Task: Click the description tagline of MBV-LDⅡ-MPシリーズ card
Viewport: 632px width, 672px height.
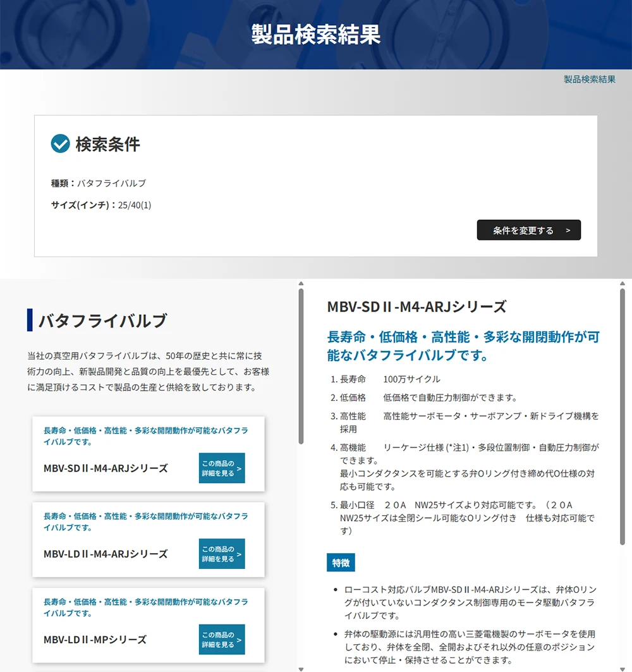Action: (146, 608)
